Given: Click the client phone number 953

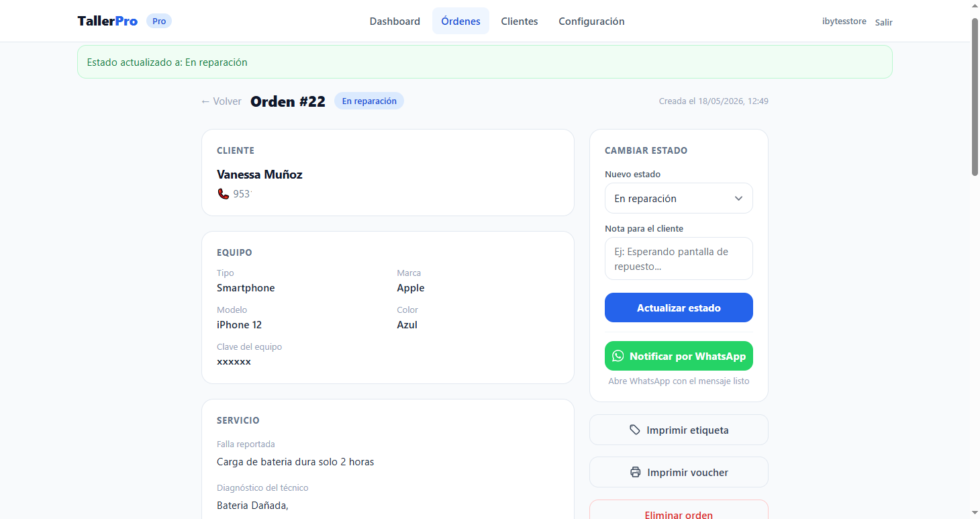Looking at the screenshot, I should tap(242, 194).
